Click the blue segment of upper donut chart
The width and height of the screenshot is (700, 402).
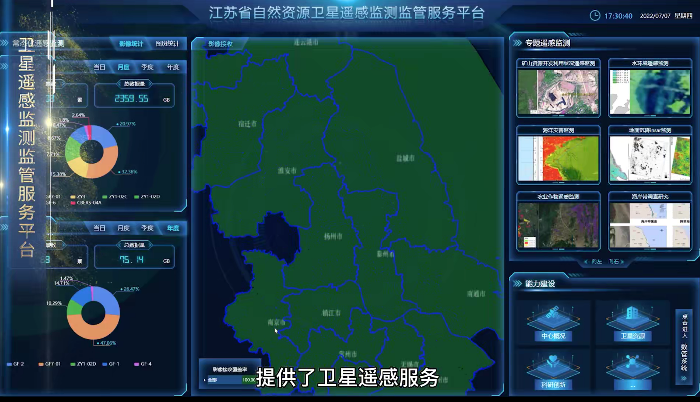[104, 134]
